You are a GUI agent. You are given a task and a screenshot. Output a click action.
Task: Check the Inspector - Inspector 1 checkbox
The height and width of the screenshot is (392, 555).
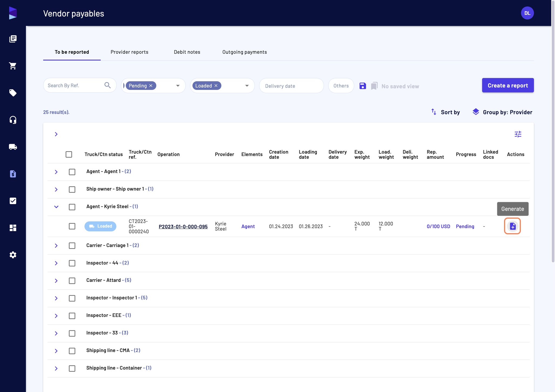(x=72, y=298)
